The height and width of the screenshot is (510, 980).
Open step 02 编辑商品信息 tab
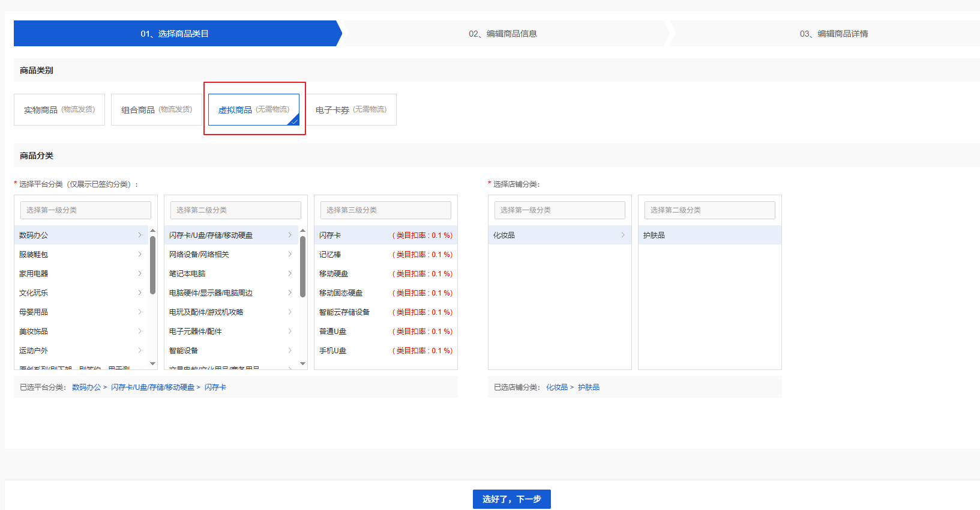pyautogui.click(x=503, y=34)
